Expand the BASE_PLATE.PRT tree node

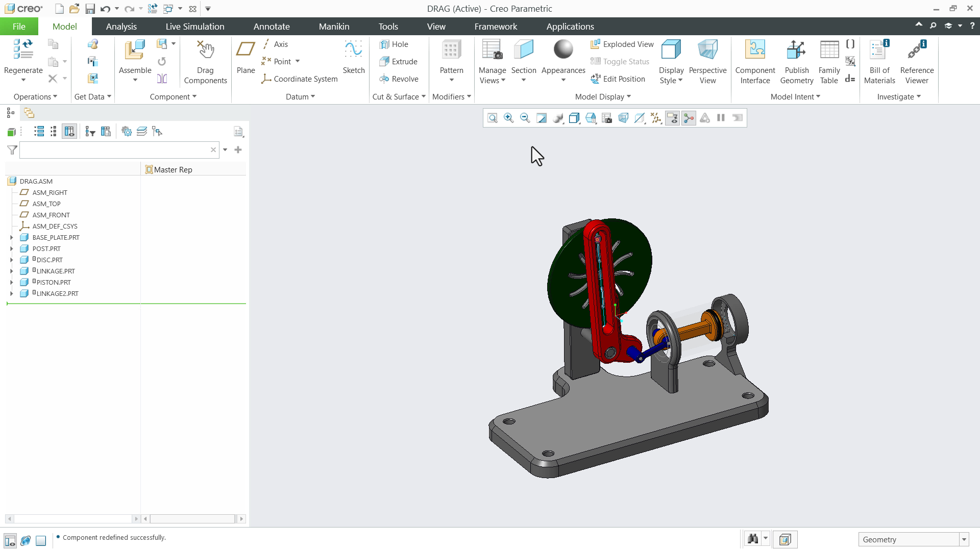[x=12, y=237]
